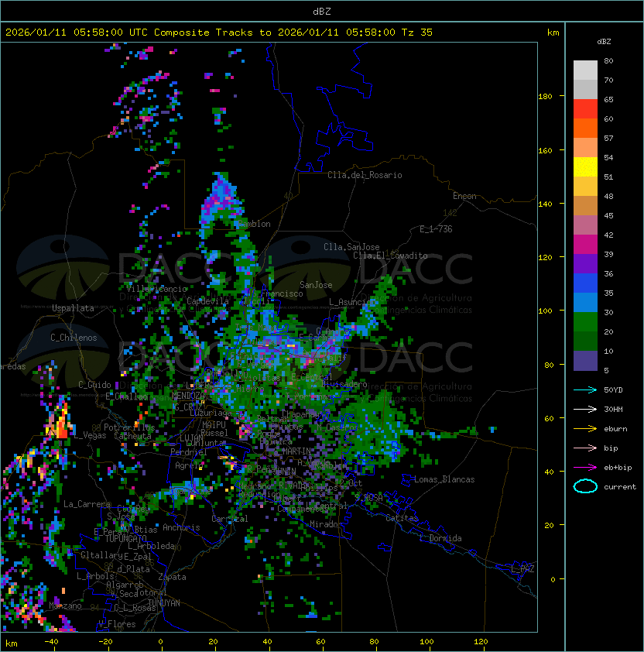Select the 35 dBZ blue color swatch
The image size is (644, 652).
coord(585,302)
